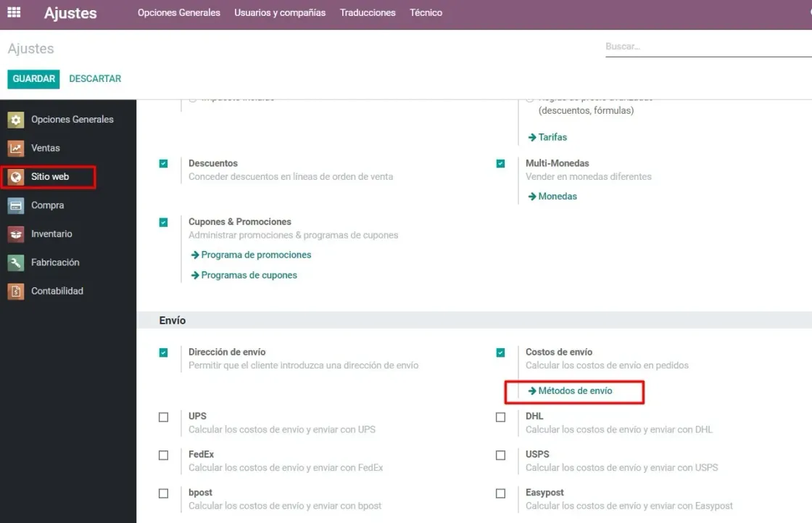This screenshot has height=523, width=812.
Task: Open the Tarifas link
Action: (552, 137)
